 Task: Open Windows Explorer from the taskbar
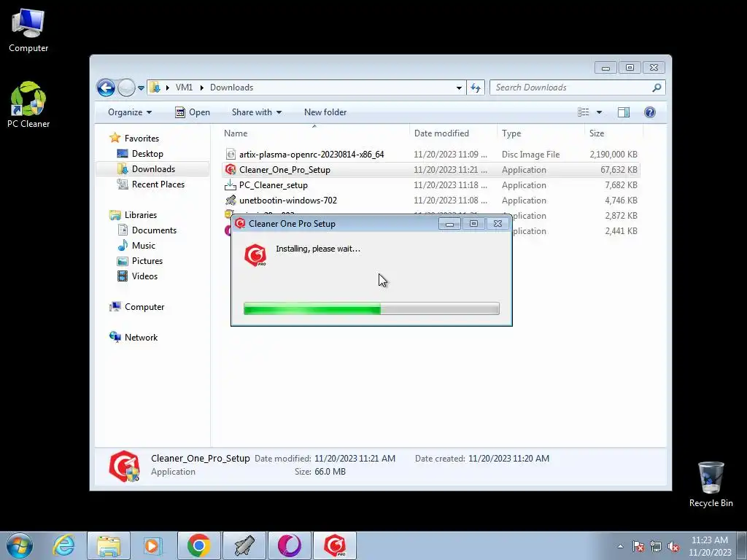tap(109, 545)
